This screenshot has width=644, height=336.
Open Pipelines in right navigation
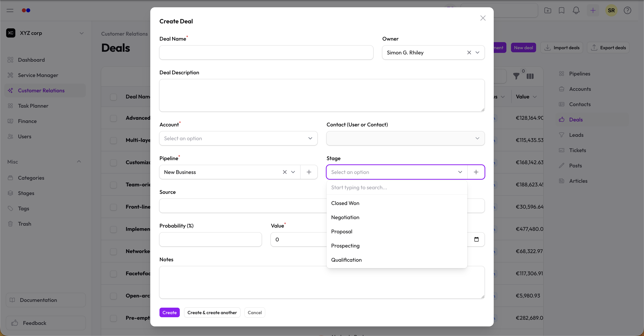579,74
